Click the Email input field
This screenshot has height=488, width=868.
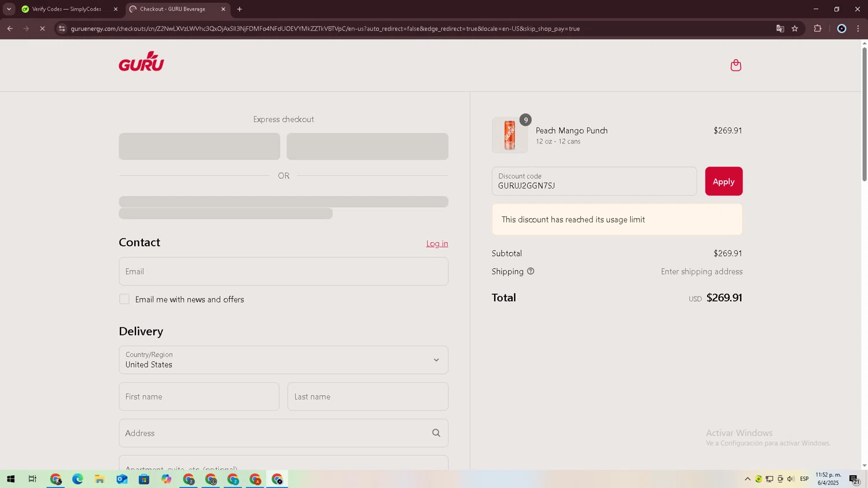(284, 271)
